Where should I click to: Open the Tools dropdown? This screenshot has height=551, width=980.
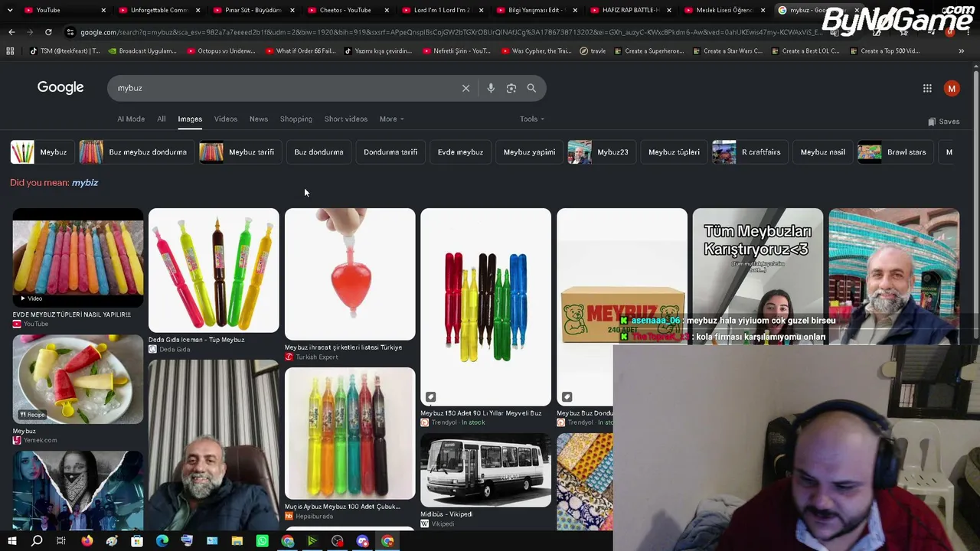(x=532, y=119)
